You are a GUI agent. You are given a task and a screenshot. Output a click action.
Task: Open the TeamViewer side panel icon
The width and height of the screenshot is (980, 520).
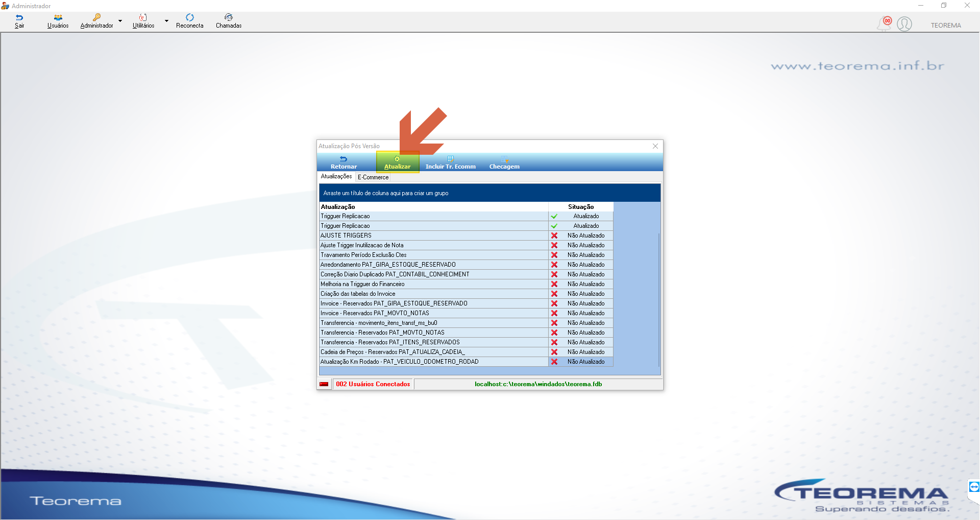coord(974,487)
